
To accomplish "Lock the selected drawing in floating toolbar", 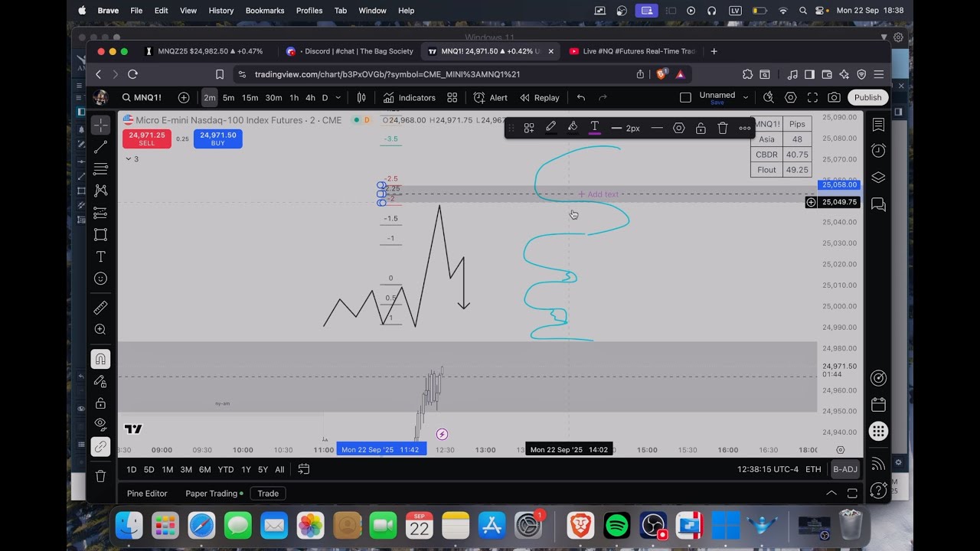I will coord(701,128).
